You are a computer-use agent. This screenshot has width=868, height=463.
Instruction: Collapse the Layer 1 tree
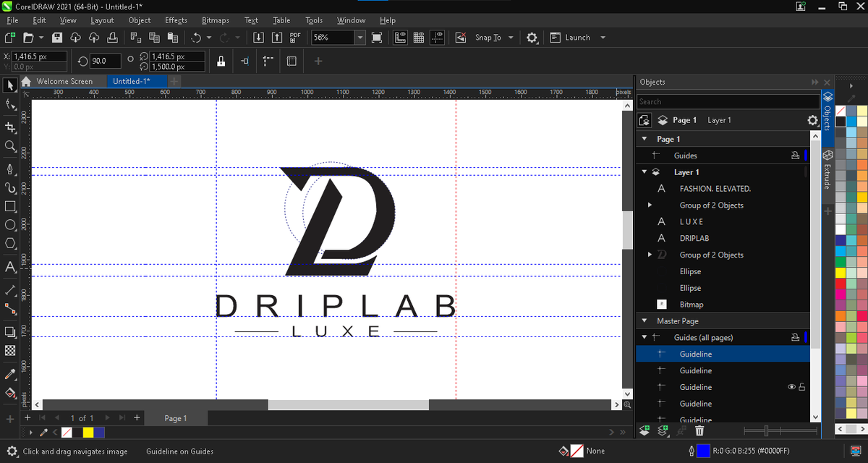pyautogui.click(x=644, y=172)
